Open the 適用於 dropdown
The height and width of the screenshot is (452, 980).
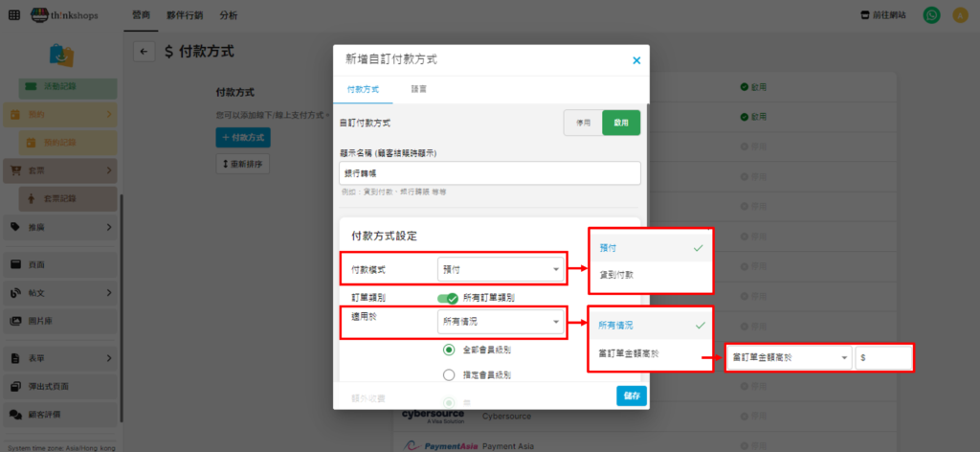click(499, 323)
